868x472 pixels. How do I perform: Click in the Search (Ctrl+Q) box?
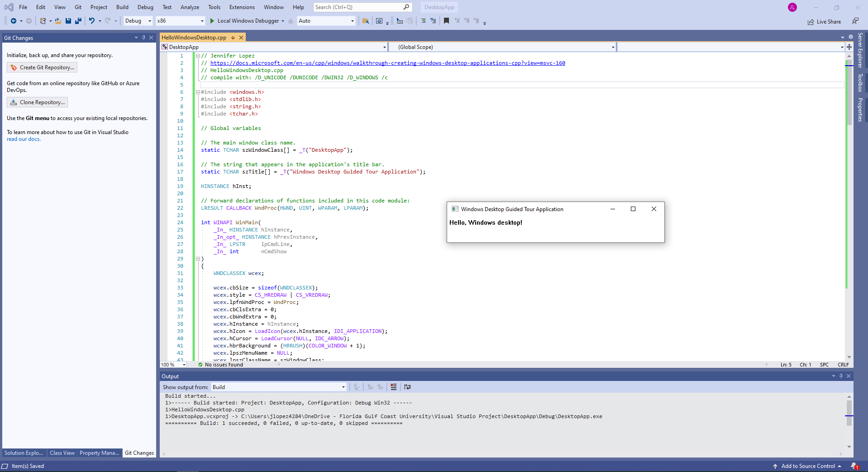click(x=362, y=7)
